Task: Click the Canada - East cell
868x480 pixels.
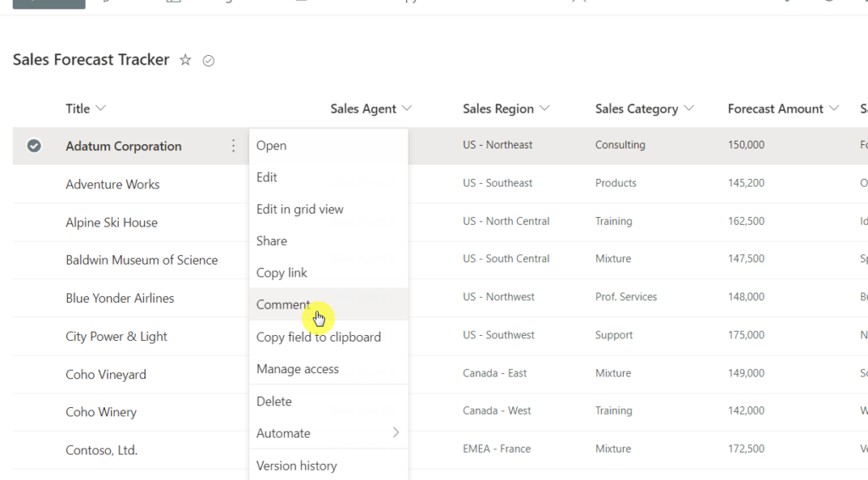Action: (x=495, y=373)
